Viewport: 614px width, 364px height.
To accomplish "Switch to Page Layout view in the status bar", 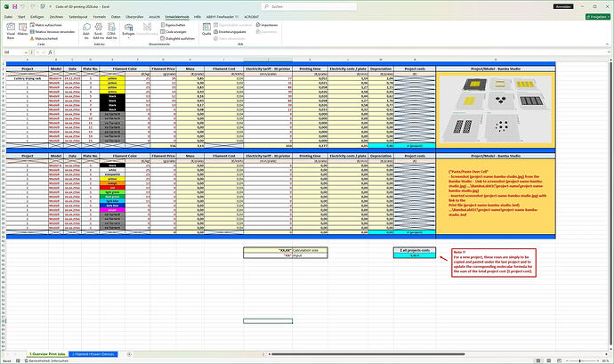I will (x=549, y=360).
